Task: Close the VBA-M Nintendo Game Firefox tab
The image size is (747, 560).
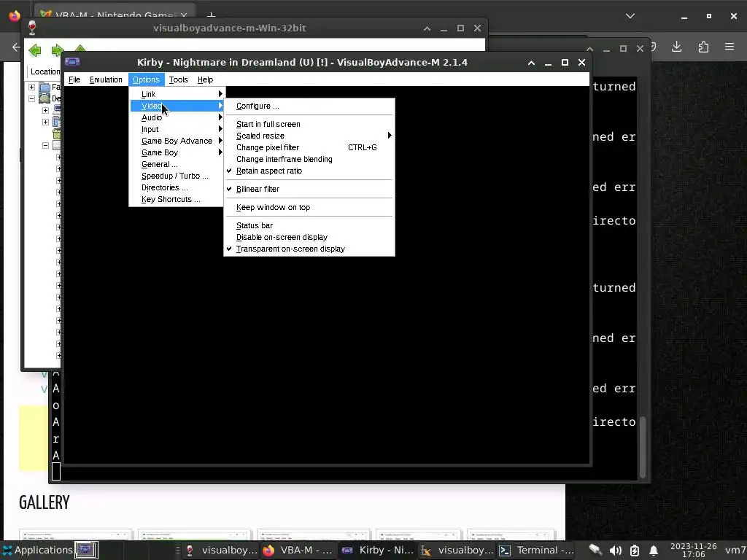Action: [x=184, y=15]
